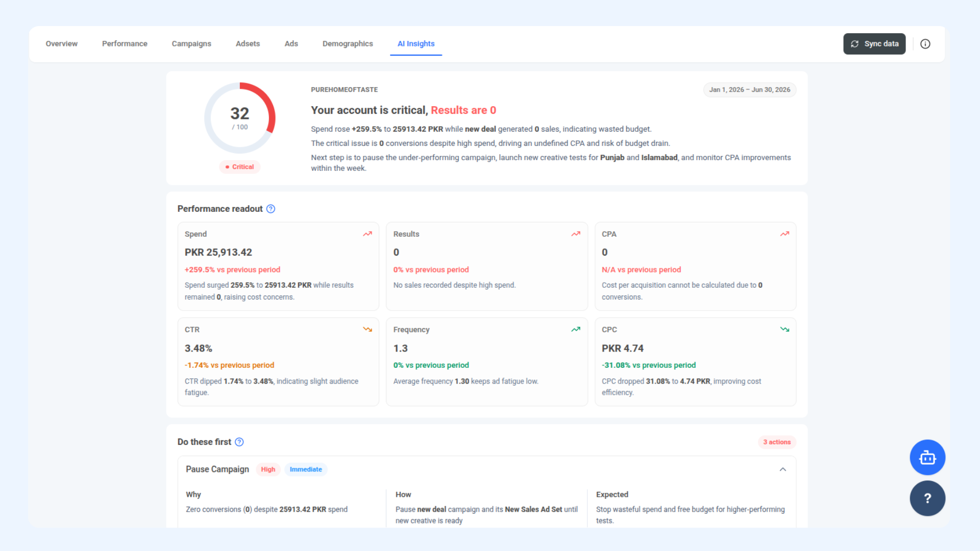Click the CPC card trend-down icon
This screenshot has width=980, height=551.
[785, 330]
